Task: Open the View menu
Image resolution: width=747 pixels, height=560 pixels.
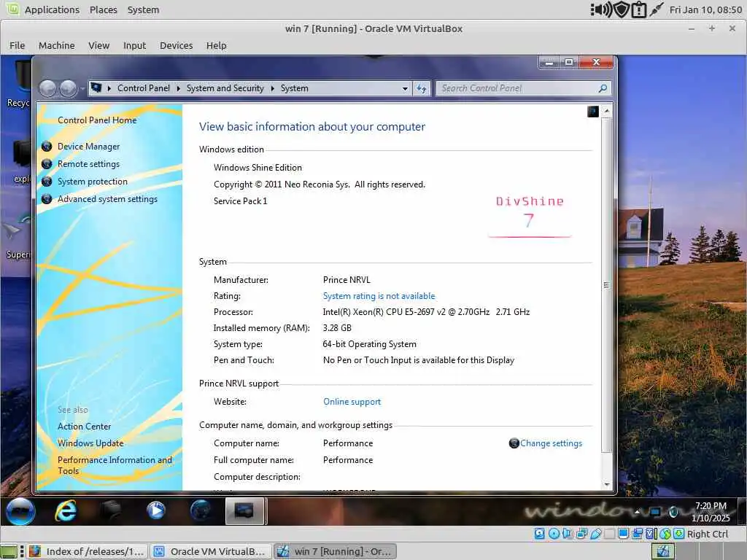Action: tap(98, 46)
